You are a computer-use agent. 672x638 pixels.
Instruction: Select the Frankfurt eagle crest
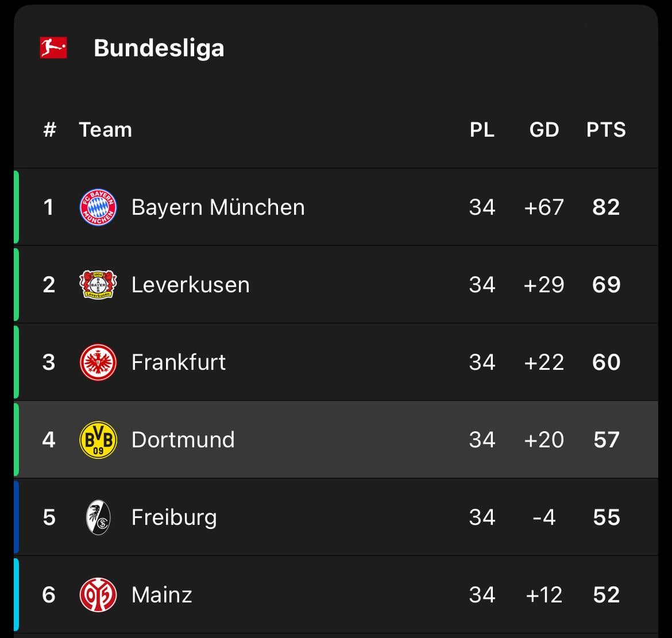coord(98,362)
